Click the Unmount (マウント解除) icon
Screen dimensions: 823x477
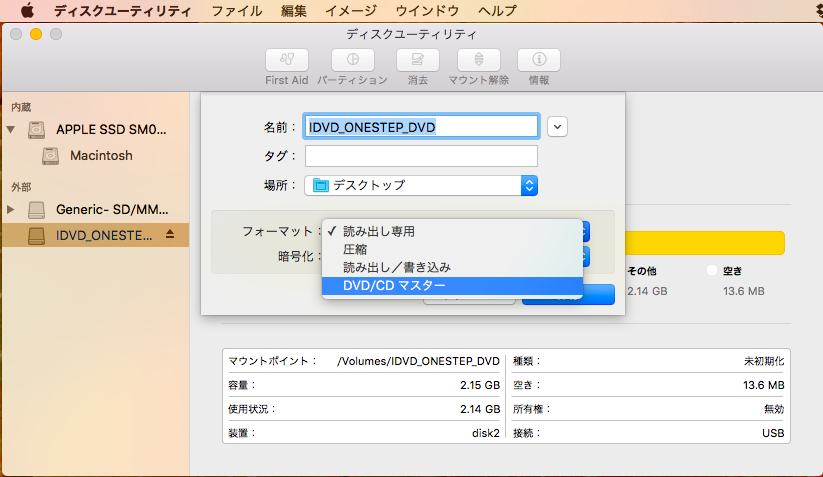tap(479, 60)
